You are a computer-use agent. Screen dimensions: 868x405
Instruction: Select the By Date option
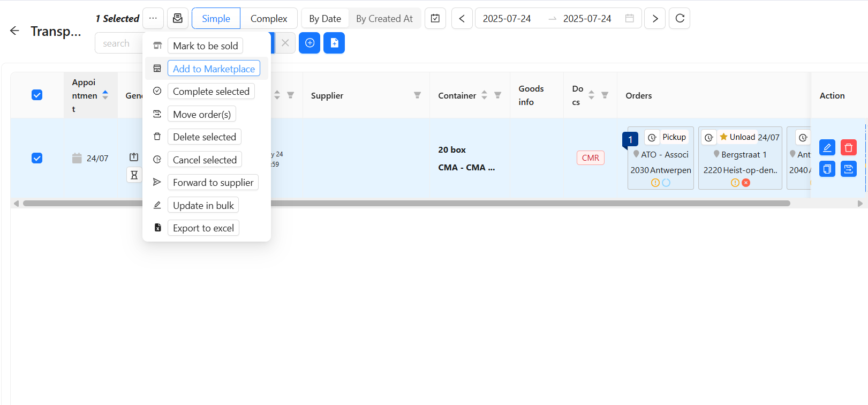(x=325, y=18)
